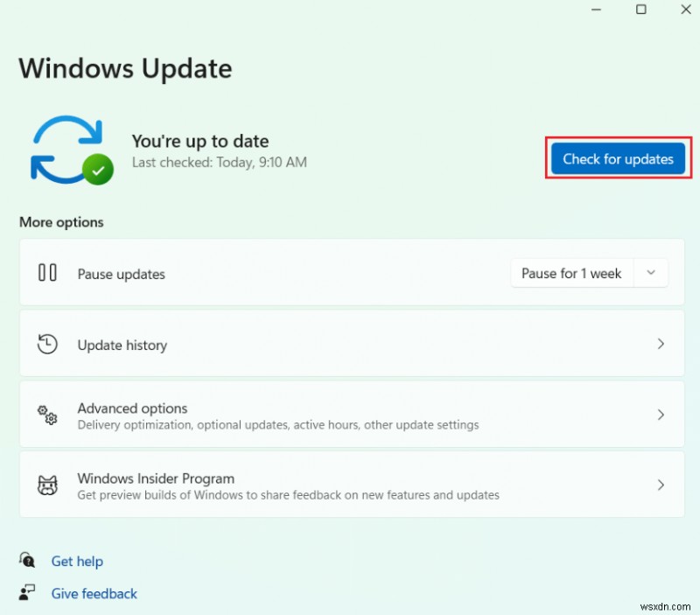
Task: Select the More options label
Action: (61, 222)
